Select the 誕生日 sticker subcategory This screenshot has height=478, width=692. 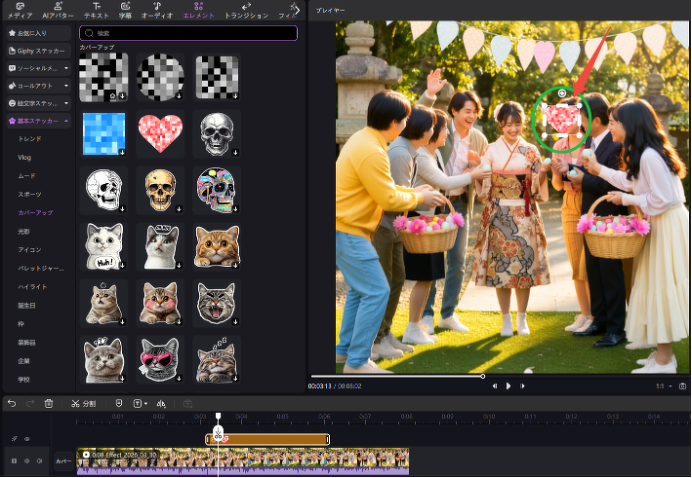pyautogui.click(x=27, y=304)
